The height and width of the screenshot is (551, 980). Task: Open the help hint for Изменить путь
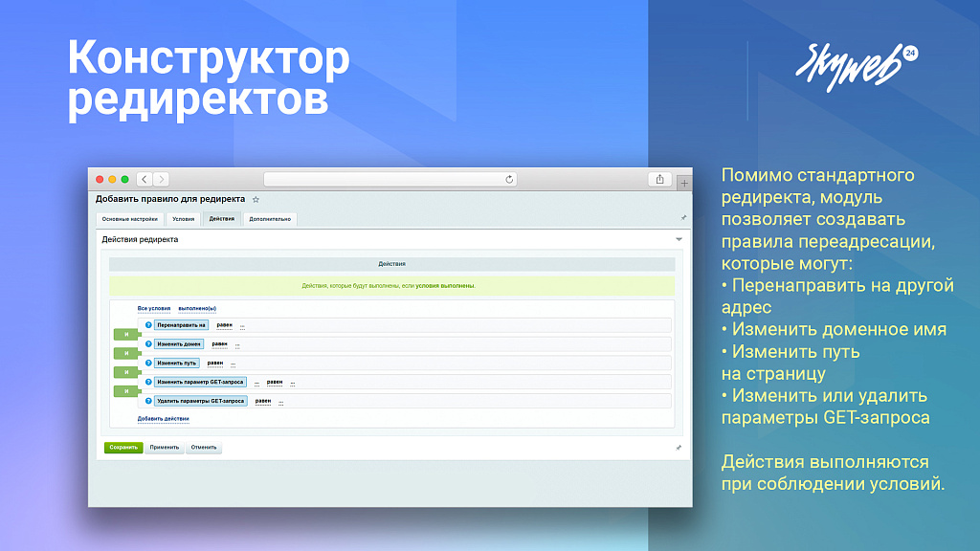pyautogui.click(x=146, y=364)
